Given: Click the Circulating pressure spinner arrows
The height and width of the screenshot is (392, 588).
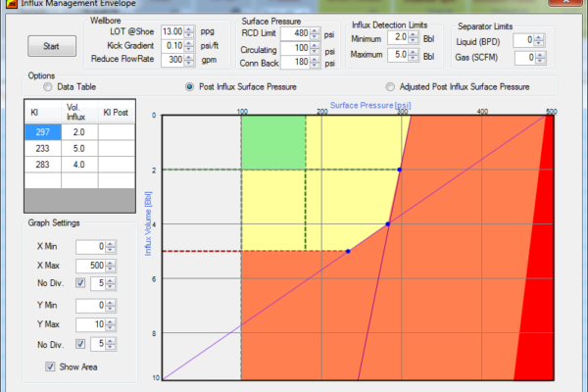Looking at the screenshot, I should click(315, 48).
